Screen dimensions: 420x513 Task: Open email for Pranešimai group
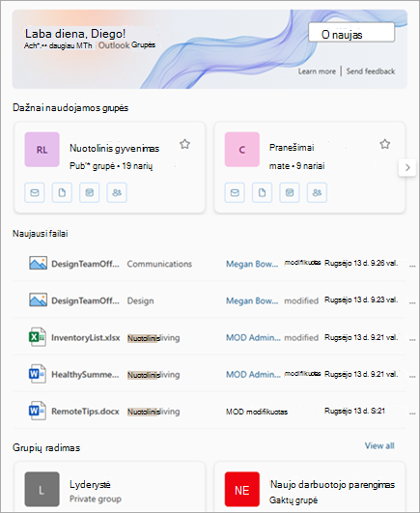[x=235, y=192]
